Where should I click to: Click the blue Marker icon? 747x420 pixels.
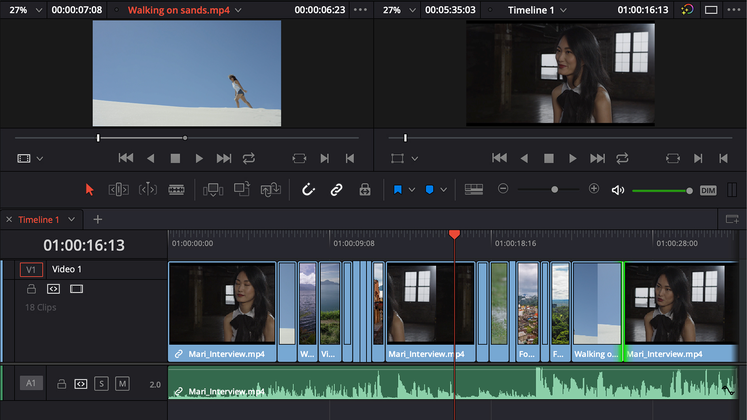(x=430, y=189)
